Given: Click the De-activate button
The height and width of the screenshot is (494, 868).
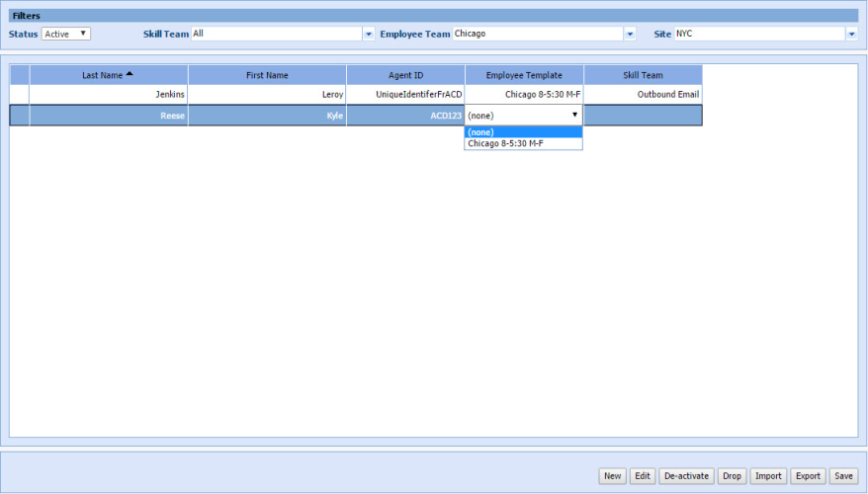Looking at the screenshot, I should [686, 476].
